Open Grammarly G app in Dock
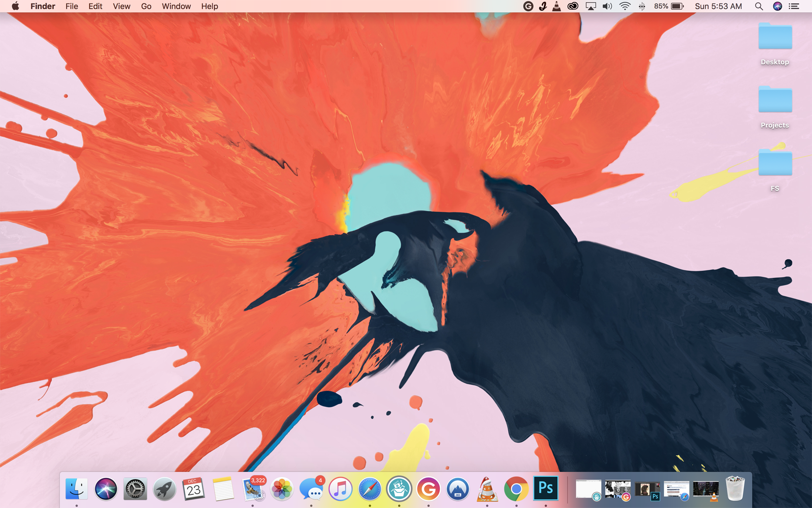The height and width of the screenshot is (508, 812). point(429,489)
